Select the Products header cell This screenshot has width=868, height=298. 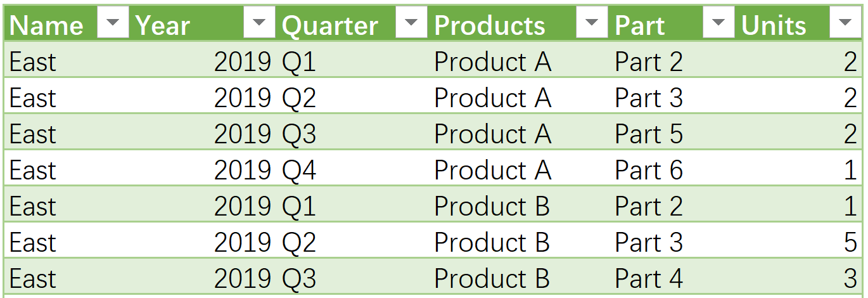coord(518,24)
